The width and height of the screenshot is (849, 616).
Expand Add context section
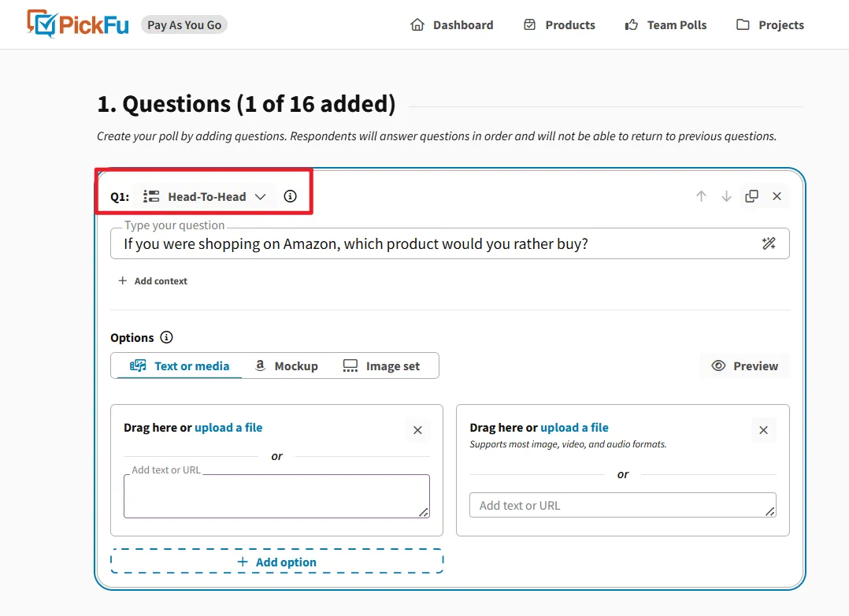click(x=153, y=281)
